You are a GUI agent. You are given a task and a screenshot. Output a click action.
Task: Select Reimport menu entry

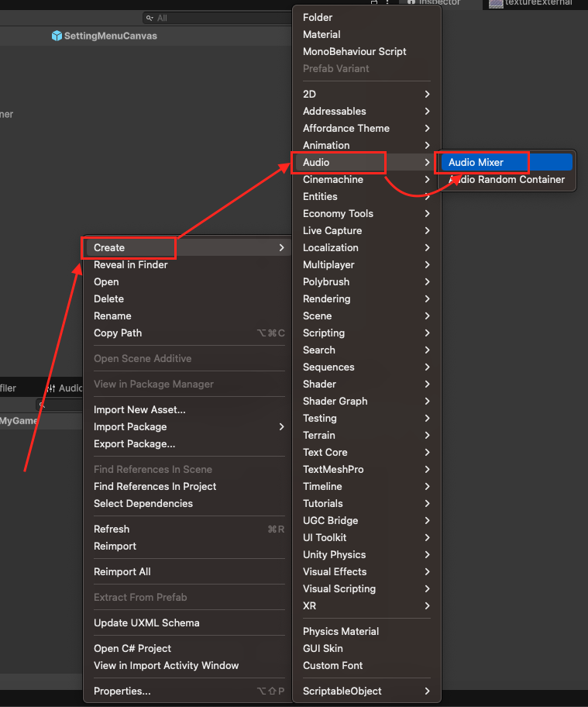click(x=187, y=547)
